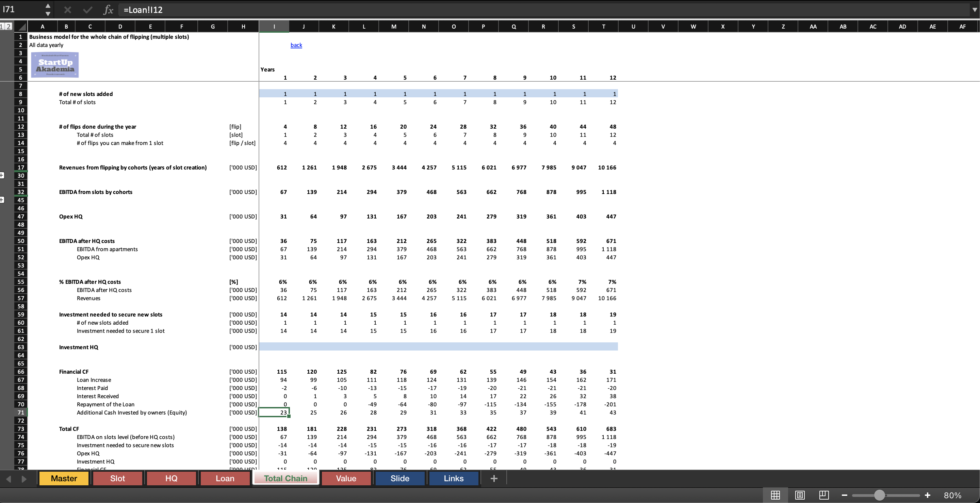
Task: Click the blue Investment HQ input cell in column I
Action: (x=274, y=347)
